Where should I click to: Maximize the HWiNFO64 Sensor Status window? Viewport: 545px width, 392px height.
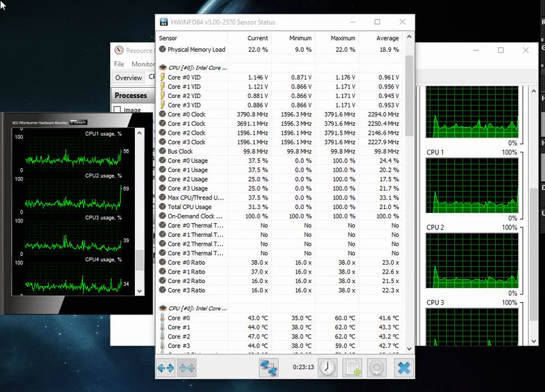[x=377, y=22]
